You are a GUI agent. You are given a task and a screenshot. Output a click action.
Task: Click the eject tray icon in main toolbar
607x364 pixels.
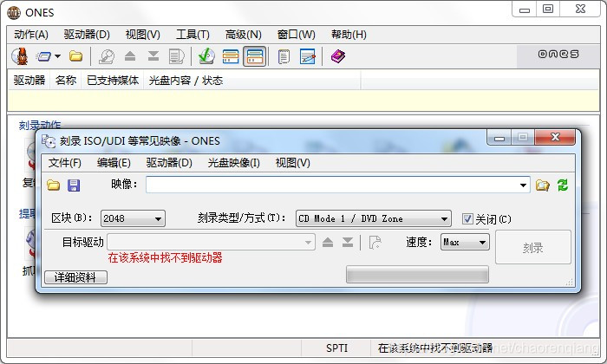130,56
